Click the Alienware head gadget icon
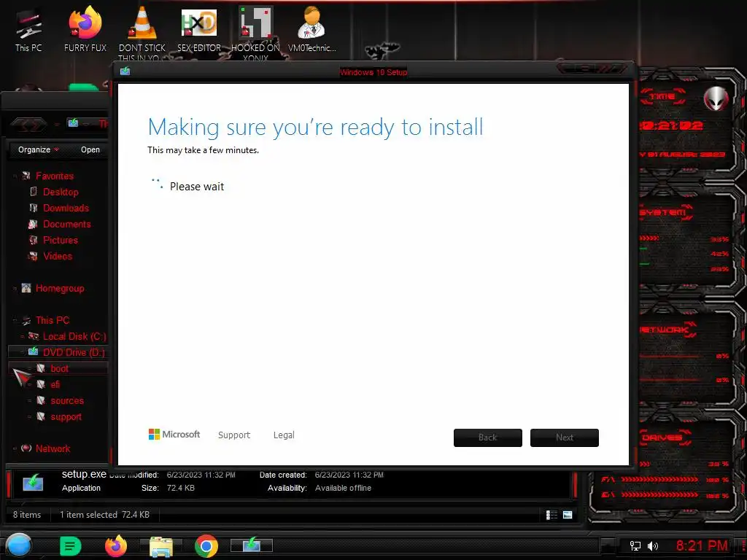The height and width of the screenshot is (560, 747). click(716, 98)
